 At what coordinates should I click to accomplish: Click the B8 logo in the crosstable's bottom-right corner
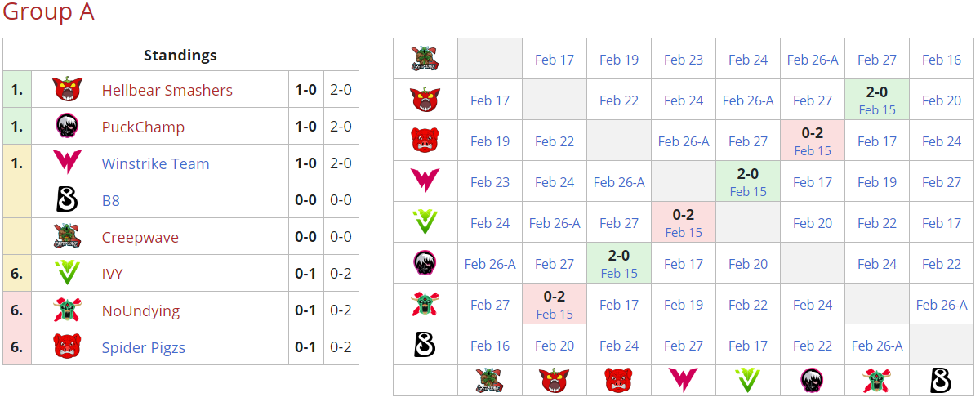[941, 380]
